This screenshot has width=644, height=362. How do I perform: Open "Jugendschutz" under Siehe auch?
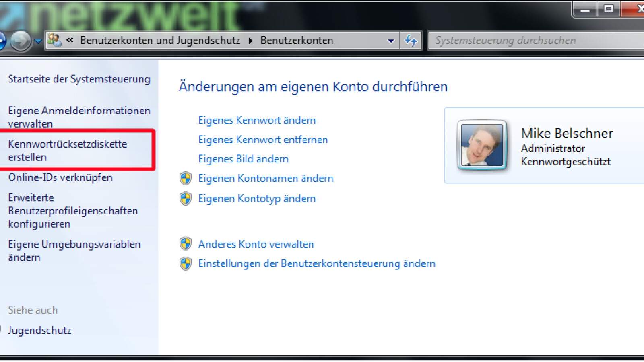pos(40,330)
